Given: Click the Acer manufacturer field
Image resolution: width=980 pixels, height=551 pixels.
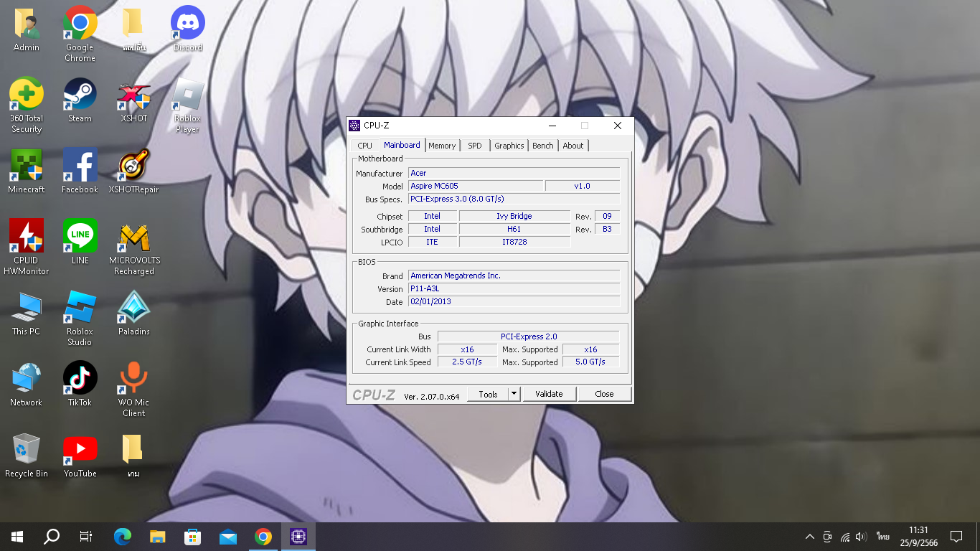Looking at the screenshot, I should [514, 173].
